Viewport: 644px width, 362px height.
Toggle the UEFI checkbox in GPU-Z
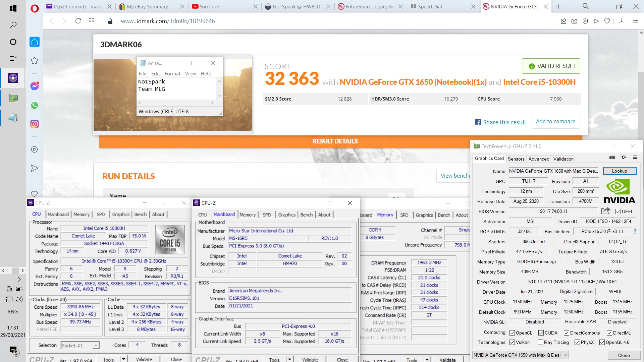pos(618,212)
